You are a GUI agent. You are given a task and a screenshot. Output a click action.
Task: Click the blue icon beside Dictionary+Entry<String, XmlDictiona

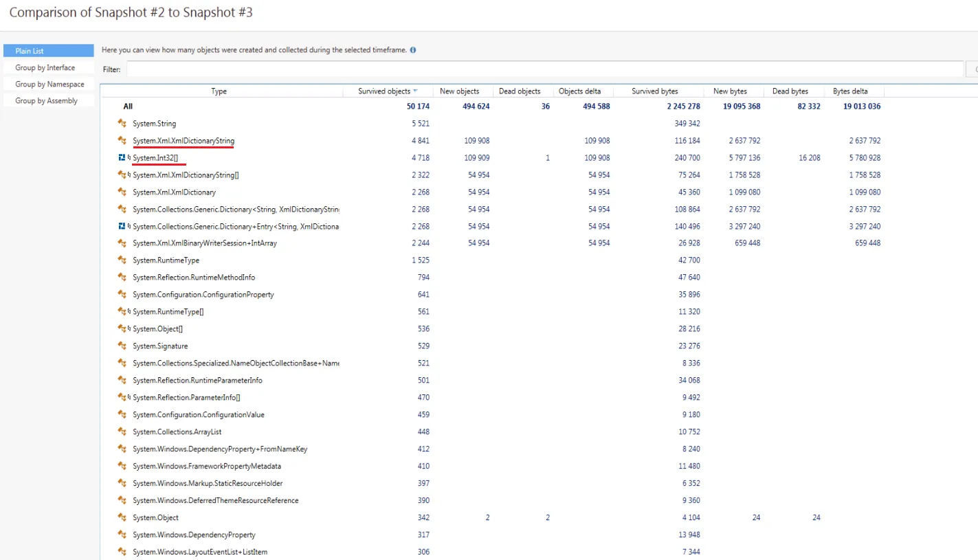[122, 226]
